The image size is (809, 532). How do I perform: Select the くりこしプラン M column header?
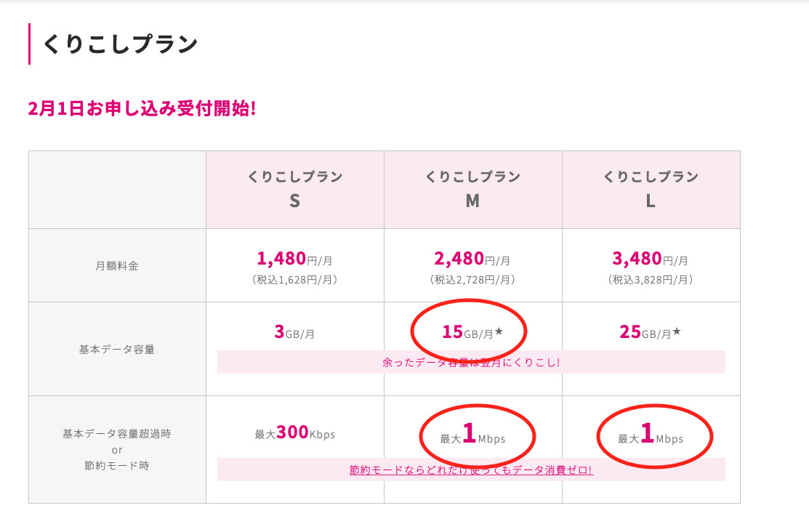coord(472,189)
